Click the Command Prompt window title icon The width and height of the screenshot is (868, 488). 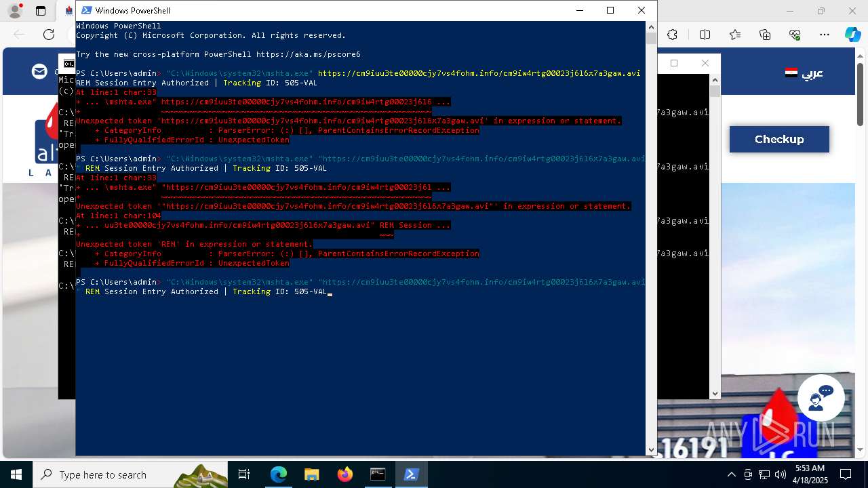(68, 64)
